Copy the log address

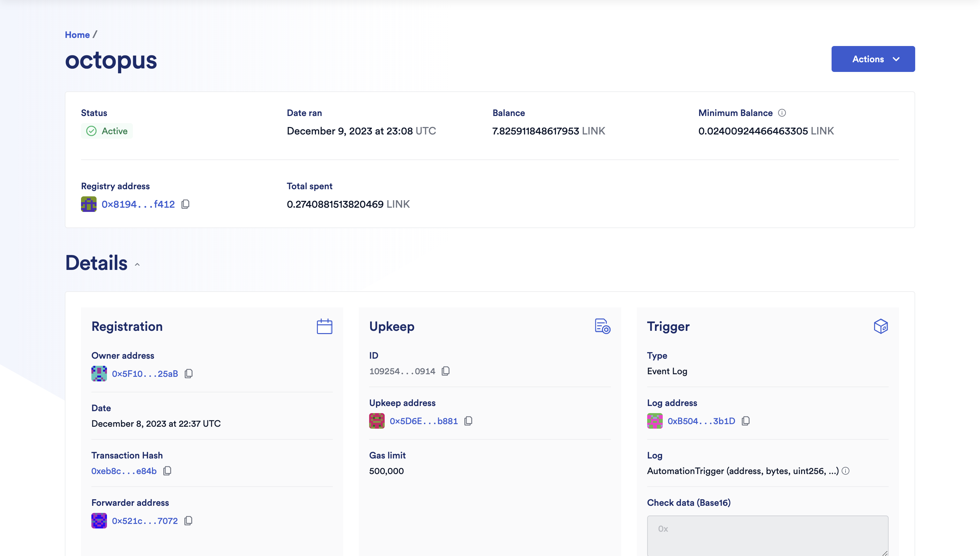[x=745, y=421]
